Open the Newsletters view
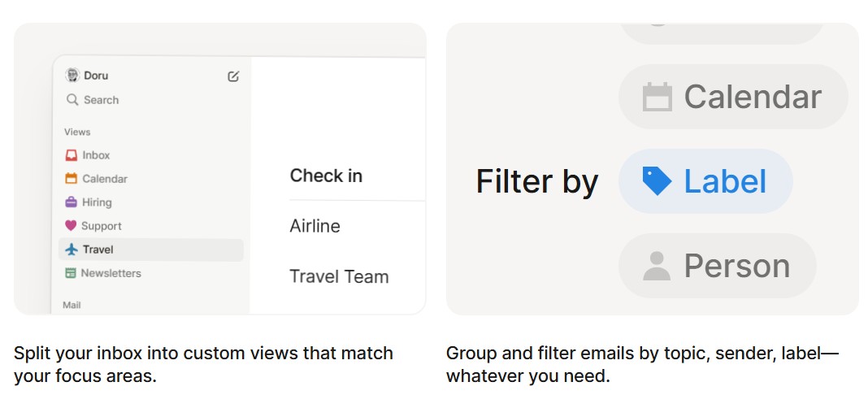Viewport: 868px width, 408px height. (x=111, y=273)
